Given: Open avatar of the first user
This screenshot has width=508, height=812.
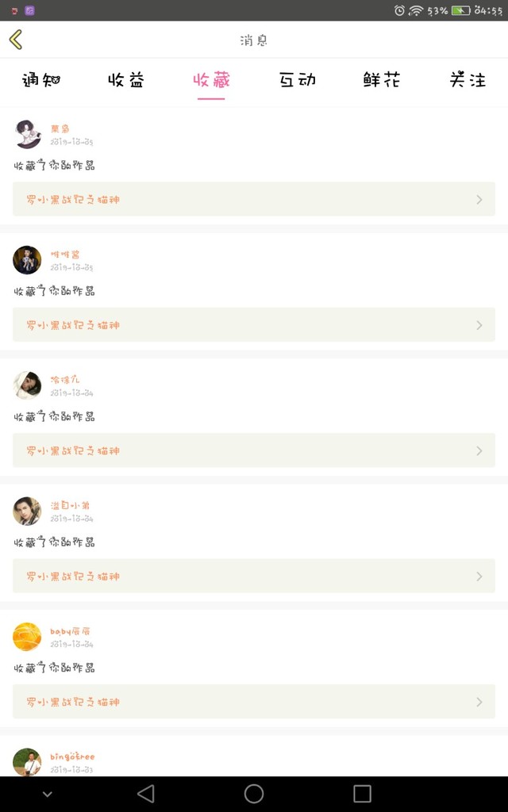Looking at the screenshot, I should 27,134.
